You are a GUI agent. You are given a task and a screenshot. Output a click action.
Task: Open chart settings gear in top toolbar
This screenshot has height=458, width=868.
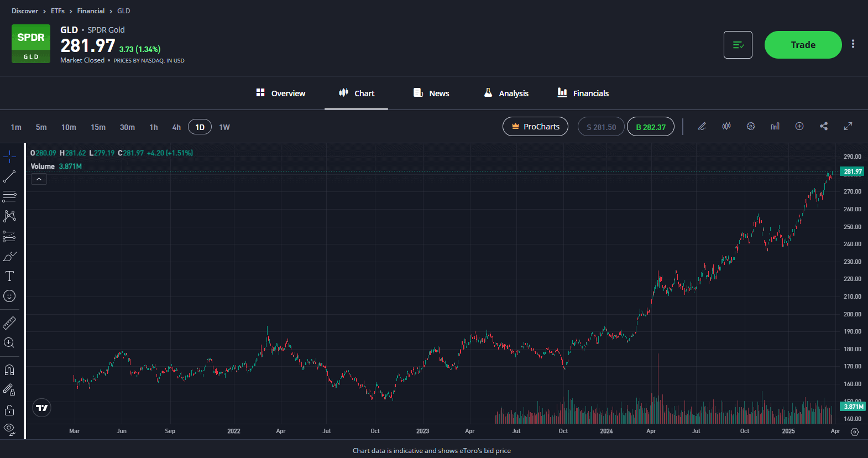pos(751,126)
